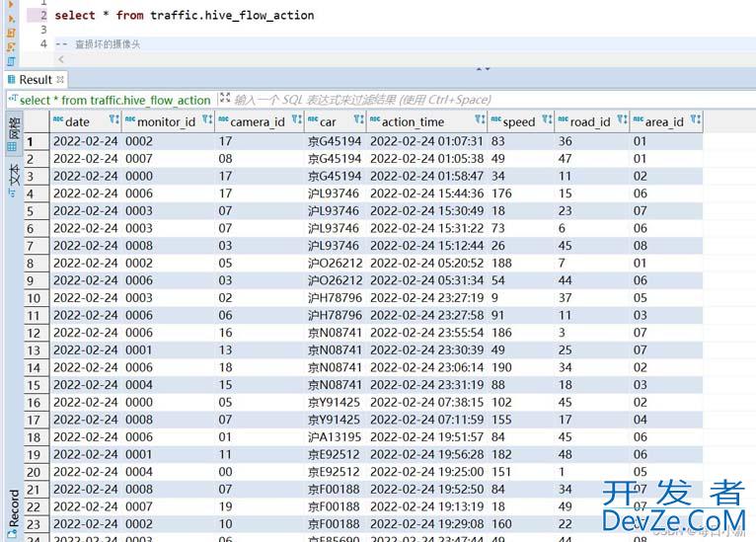Click the executed query text label above the grid

click(x=114, y=99)
